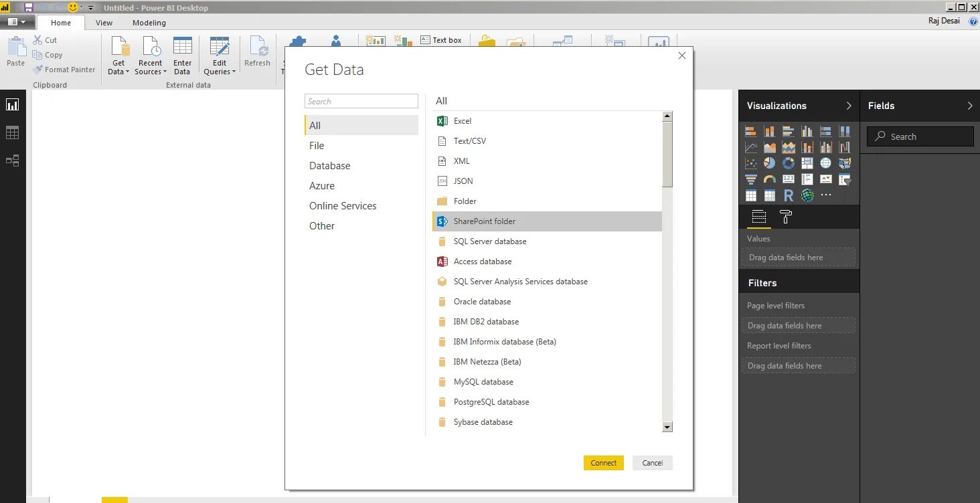Open the Modeling ribbon tab
The width and height of the screenshot is (980, 503).
[149, 23]
